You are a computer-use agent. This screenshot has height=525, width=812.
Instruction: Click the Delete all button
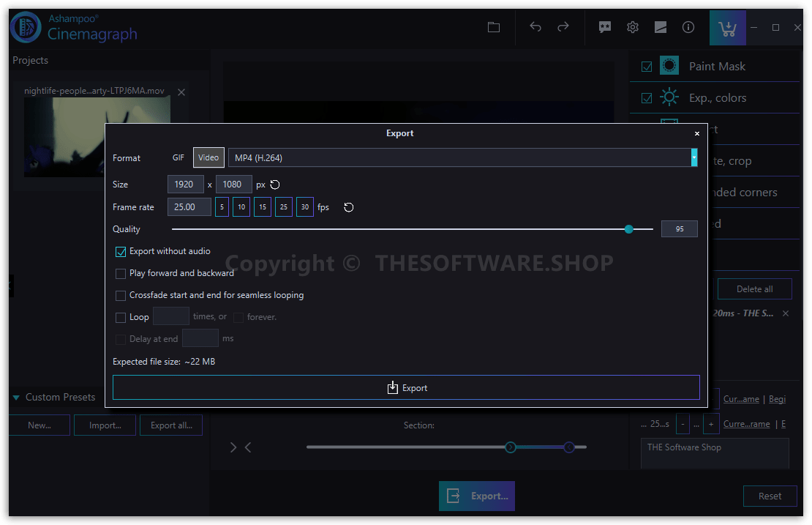tap(755, 288)
